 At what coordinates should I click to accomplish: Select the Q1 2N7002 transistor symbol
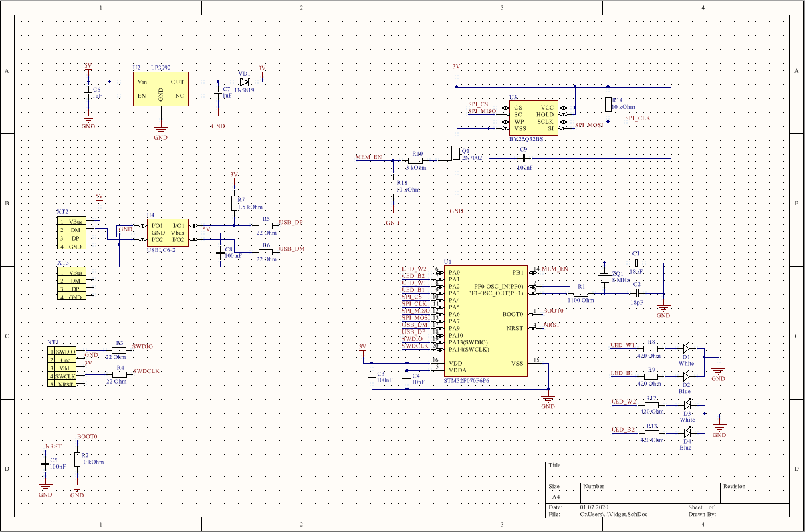click(x=455, y=154)
